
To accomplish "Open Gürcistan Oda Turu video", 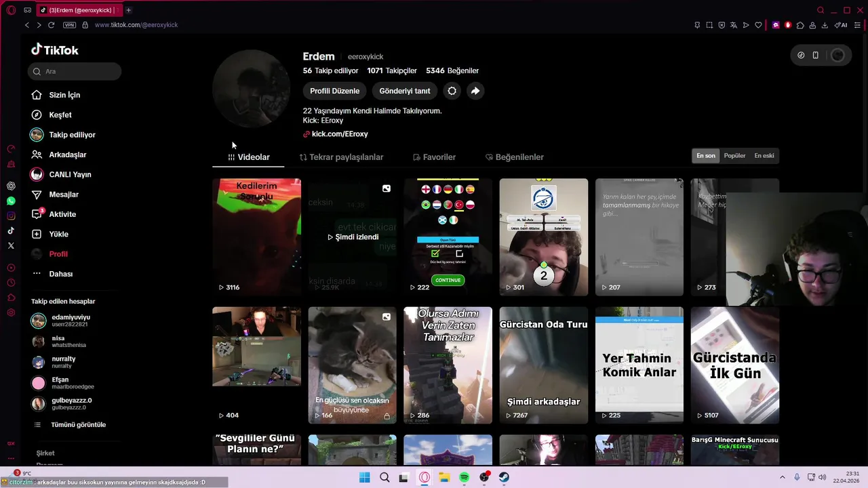I will tap(544, 365).
